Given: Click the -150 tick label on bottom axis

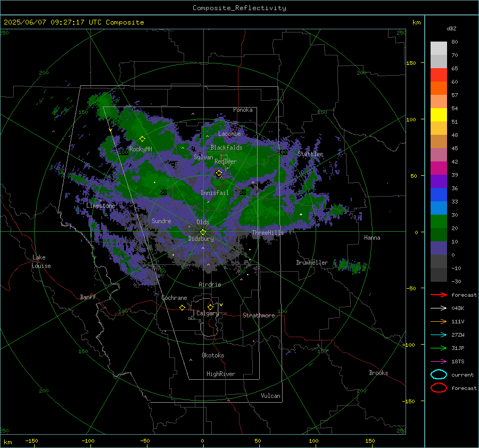Looking at the screenshot, I should click(x=31, y=441).
